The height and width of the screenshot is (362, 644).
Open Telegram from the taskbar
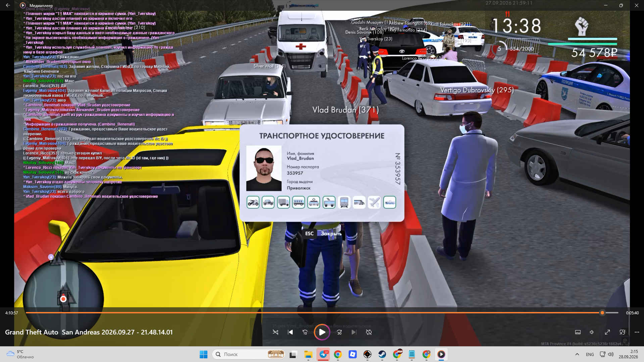(x=324, y=354)
